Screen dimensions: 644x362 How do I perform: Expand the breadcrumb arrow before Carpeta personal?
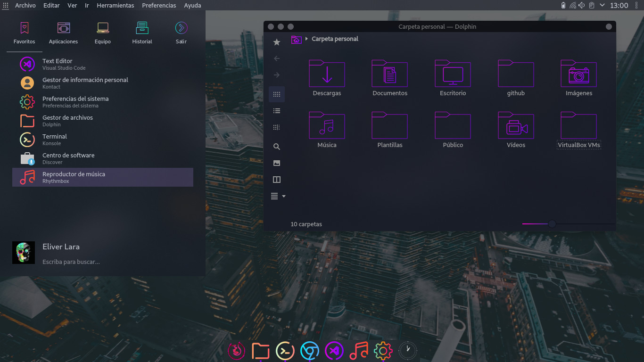(x=306, y=39)
